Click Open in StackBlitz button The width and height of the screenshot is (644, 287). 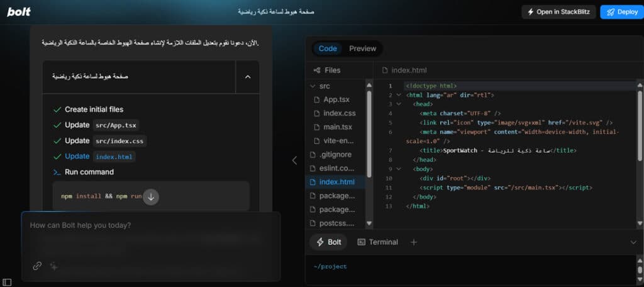coord(558,12)
